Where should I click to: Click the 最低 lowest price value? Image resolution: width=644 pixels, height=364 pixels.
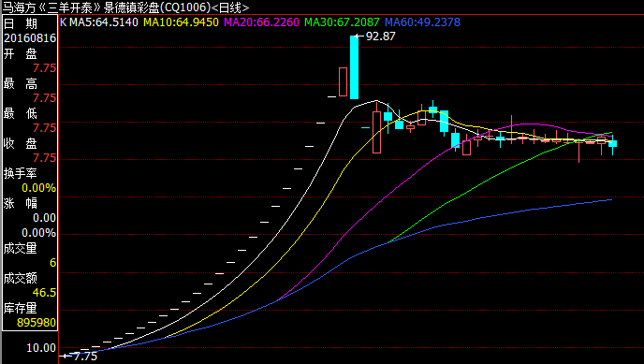coord(44,128)
